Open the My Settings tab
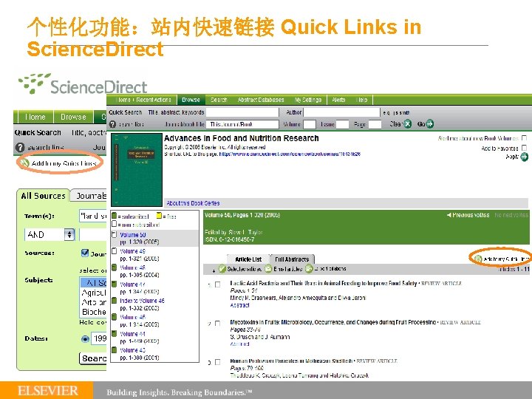532x399 pixels. (307, 100)
